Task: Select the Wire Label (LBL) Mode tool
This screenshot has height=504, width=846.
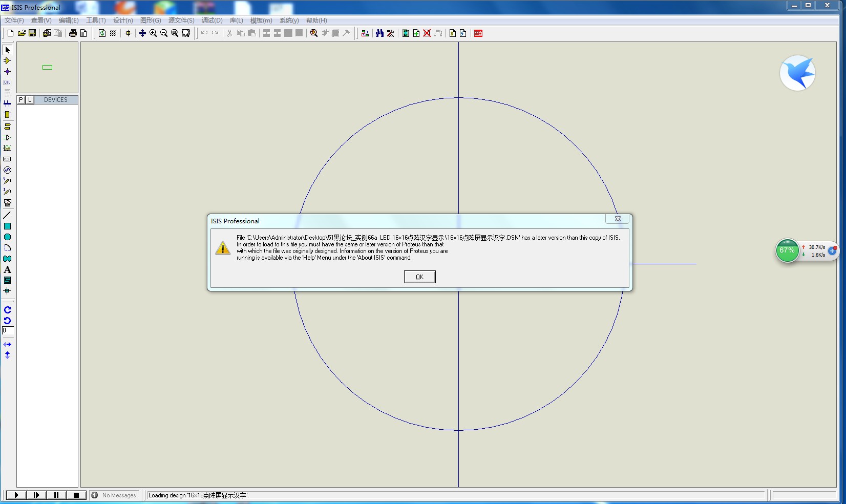Action: tap(7, 82)
